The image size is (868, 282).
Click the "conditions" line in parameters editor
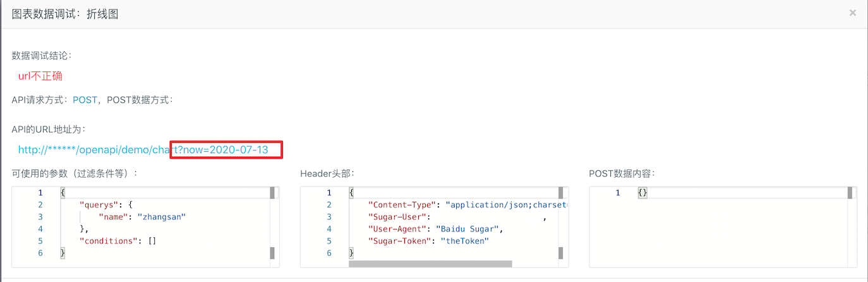coord(118,241)
